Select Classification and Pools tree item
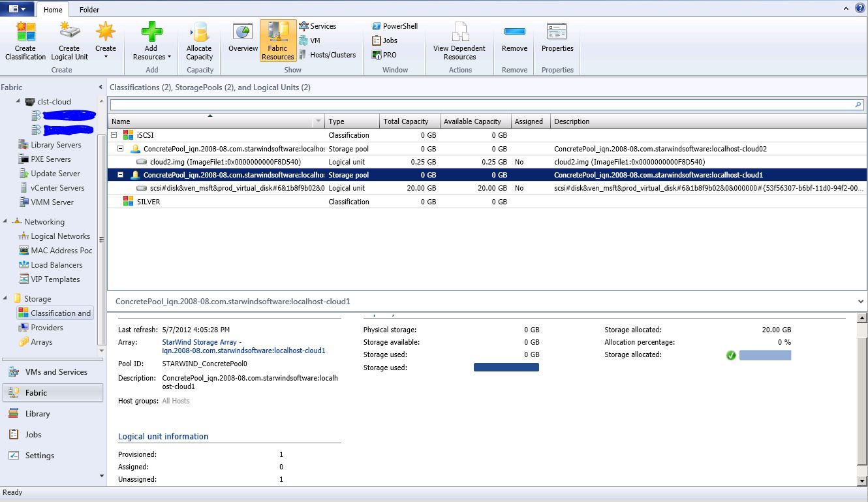Screen dimensions: 868x502 [x=55, y=313]
